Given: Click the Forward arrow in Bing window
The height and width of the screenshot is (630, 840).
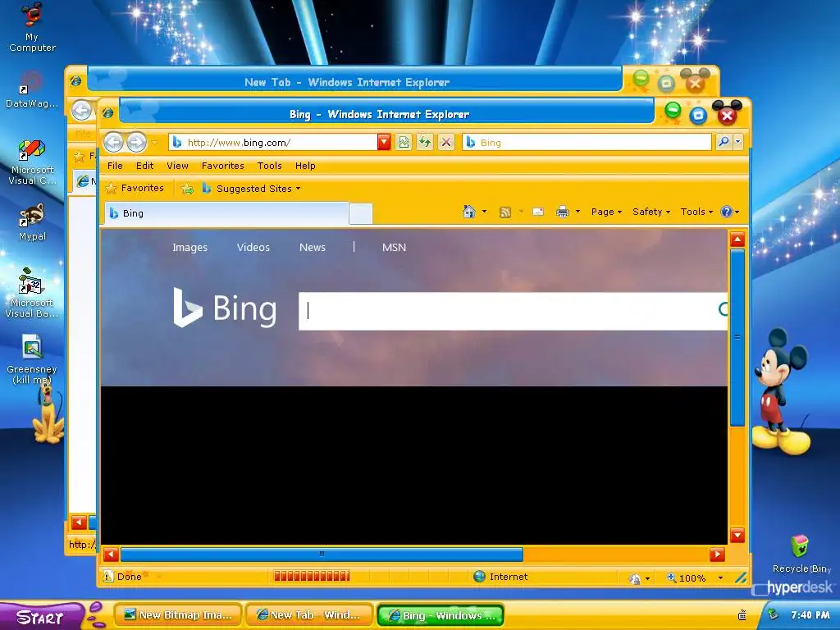Looking at the screenshot, I should [137, 143].
